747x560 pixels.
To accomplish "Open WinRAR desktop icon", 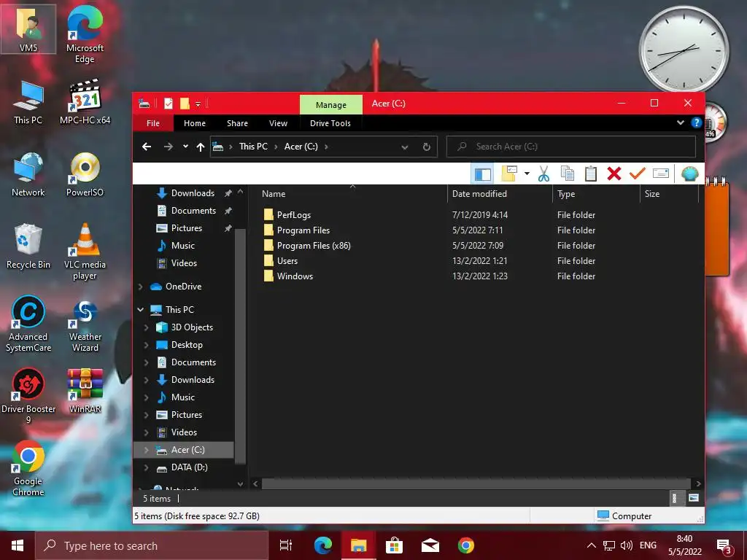I will pyautogui.click(x=85, y=391).
